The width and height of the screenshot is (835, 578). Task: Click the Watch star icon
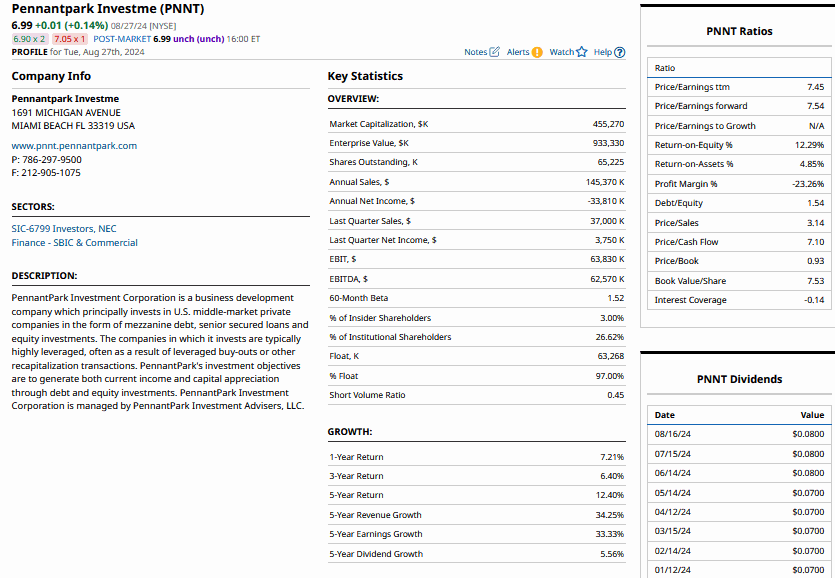582,52
